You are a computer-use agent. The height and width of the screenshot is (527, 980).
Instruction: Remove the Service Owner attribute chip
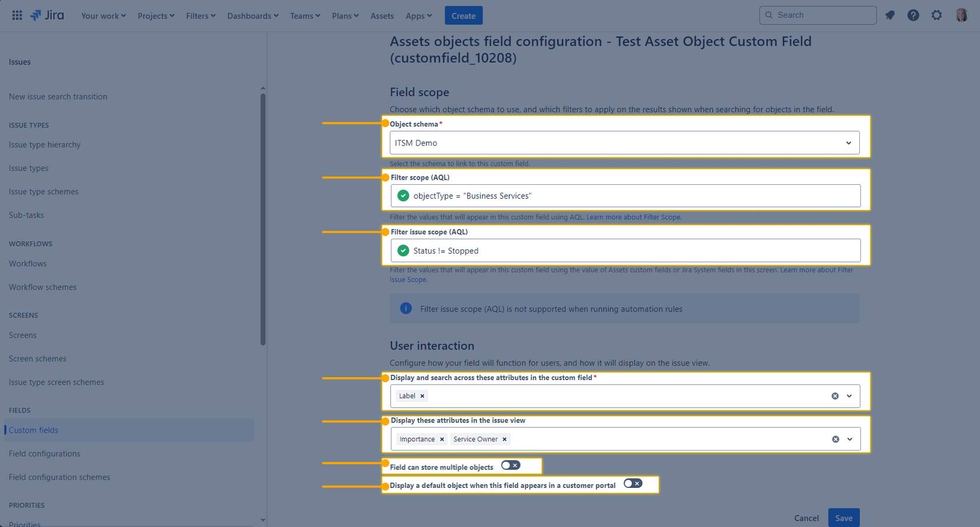(505, 439)
